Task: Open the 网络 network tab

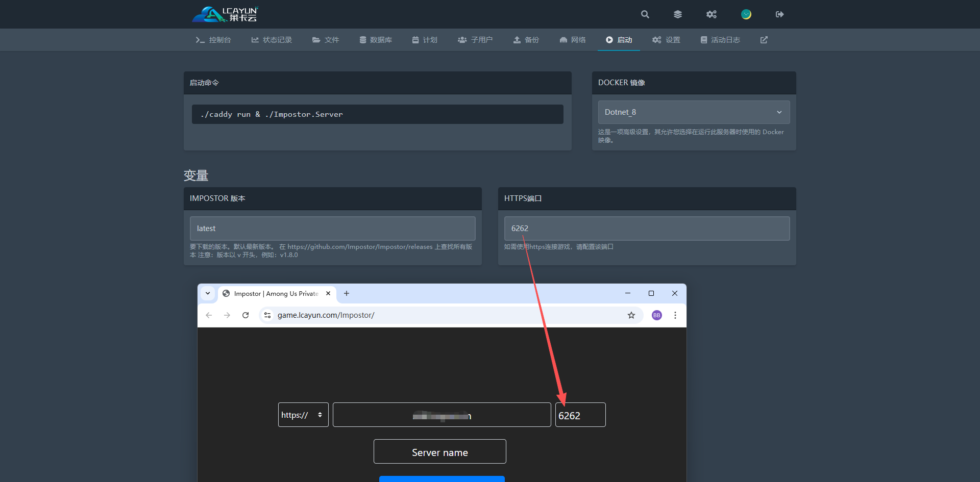Action: click(572, 40)
